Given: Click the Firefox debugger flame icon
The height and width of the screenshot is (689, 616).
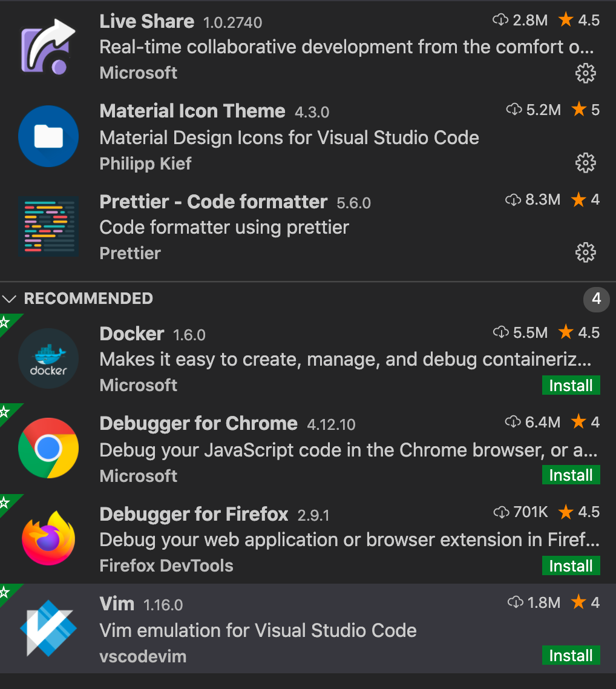Looking at the screenshot, I should (48, 538).
